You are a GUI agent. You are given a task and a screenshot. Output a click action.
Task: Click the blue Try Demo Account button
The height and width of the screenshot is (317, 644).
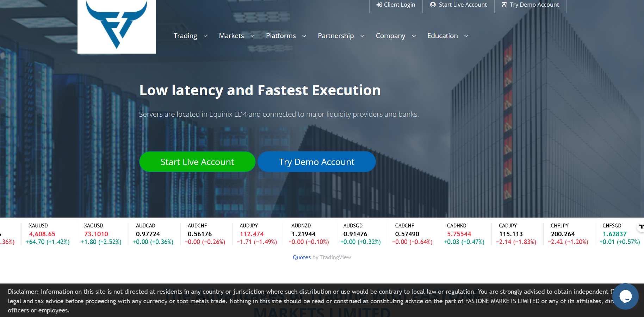[317, 162]
